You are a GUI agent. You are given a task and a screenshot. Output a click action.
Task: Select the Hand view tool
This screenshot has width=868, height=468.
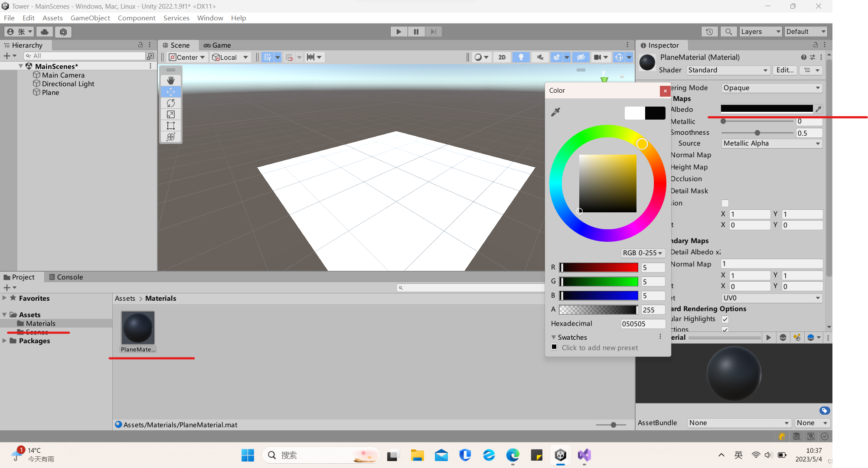pyautogui.click(x=171, y=81)
